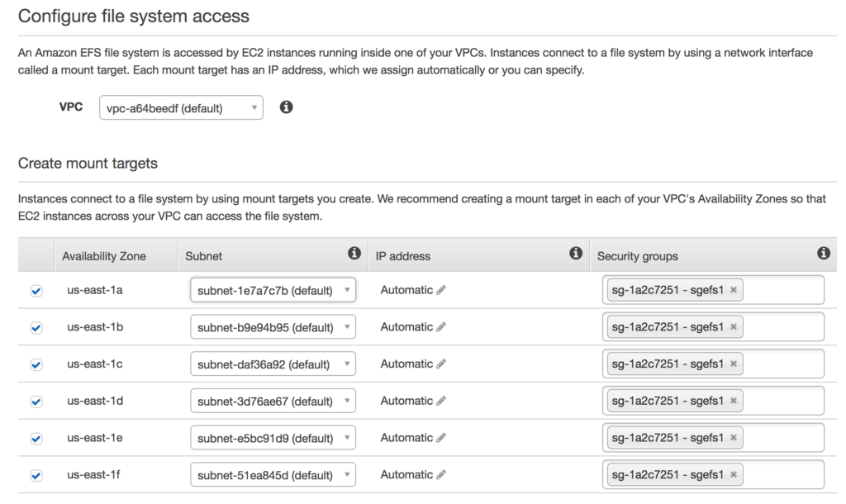Click the info icon next to VPC dropdown

pos(287,107)
